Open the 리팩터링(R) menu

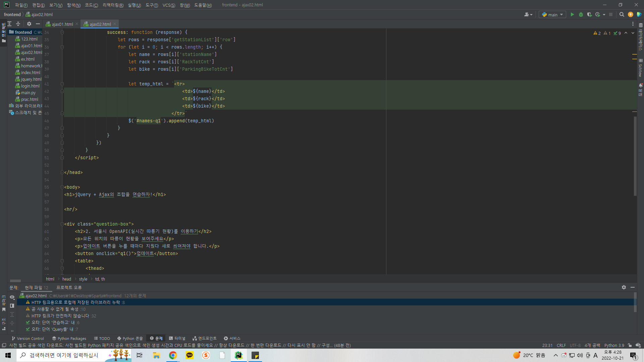[x=113, y=5]
